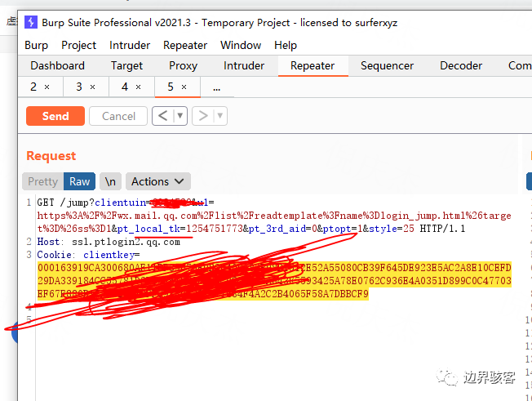This screenshot has height=401, width=532.
Task: Close Repeater tab 4 with its x
Action: tap(138, 87)
